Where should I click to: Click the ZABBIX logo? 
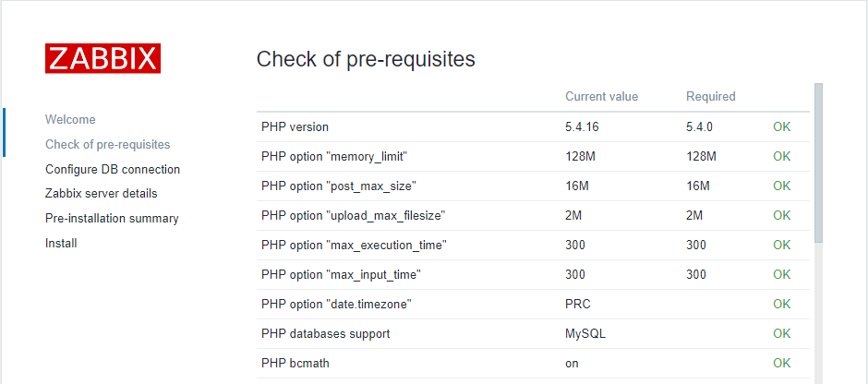click(x=102, y=58)
